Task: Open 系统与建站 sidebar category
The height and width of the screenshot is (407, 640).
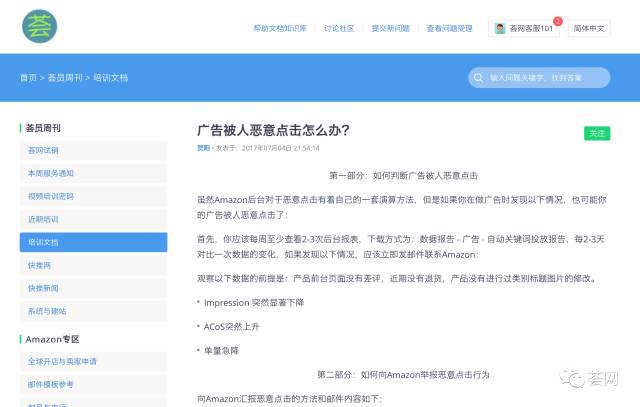Action: pos(93,311)
